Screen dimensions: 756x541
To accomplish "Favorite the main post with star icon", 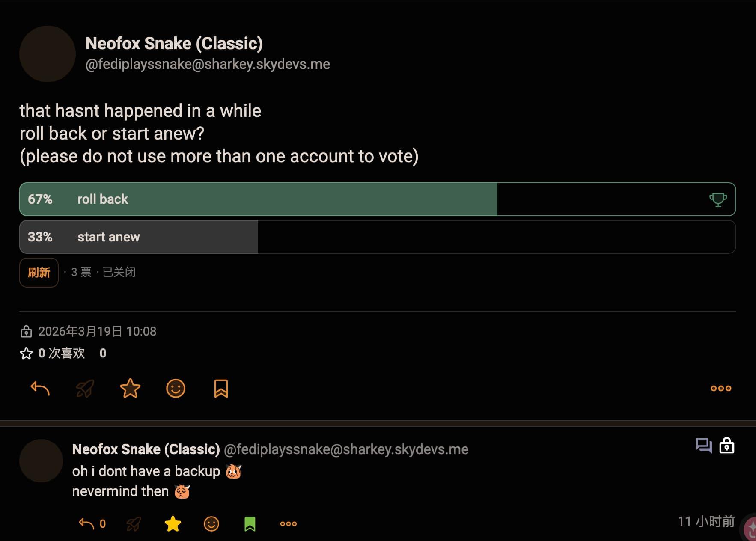I will pos(130,389).
